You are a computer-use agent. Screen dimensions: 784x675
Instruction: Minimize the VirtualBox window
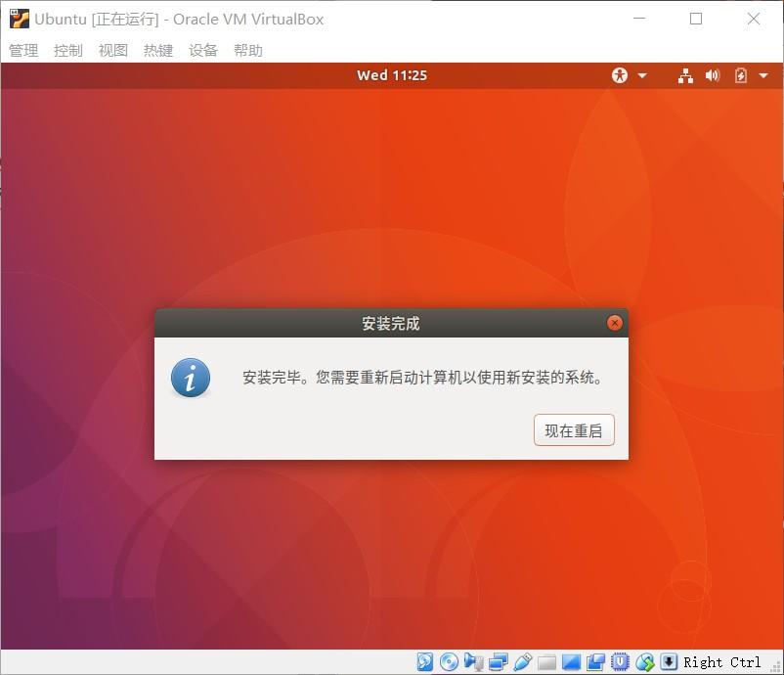point(639,19)
